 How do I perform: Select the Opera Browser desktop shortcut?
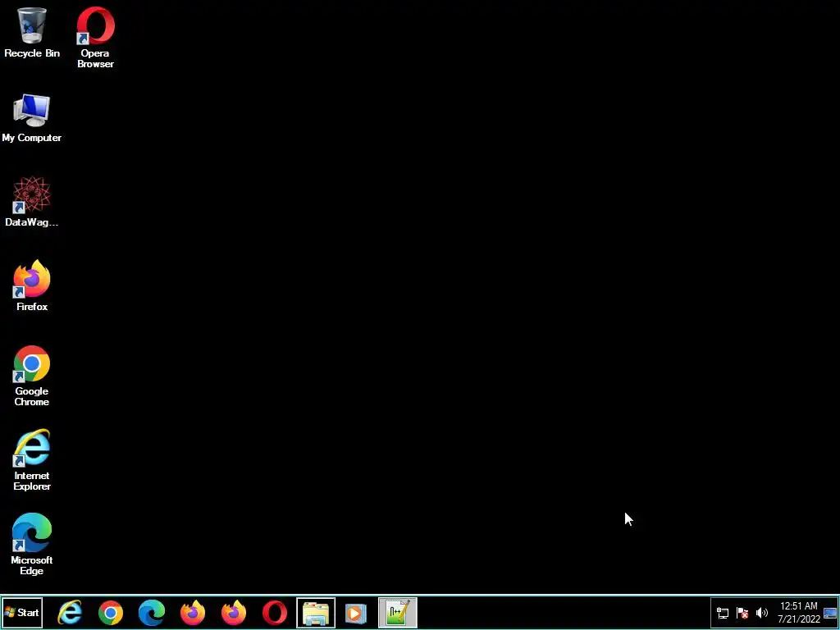coord(95,38)
